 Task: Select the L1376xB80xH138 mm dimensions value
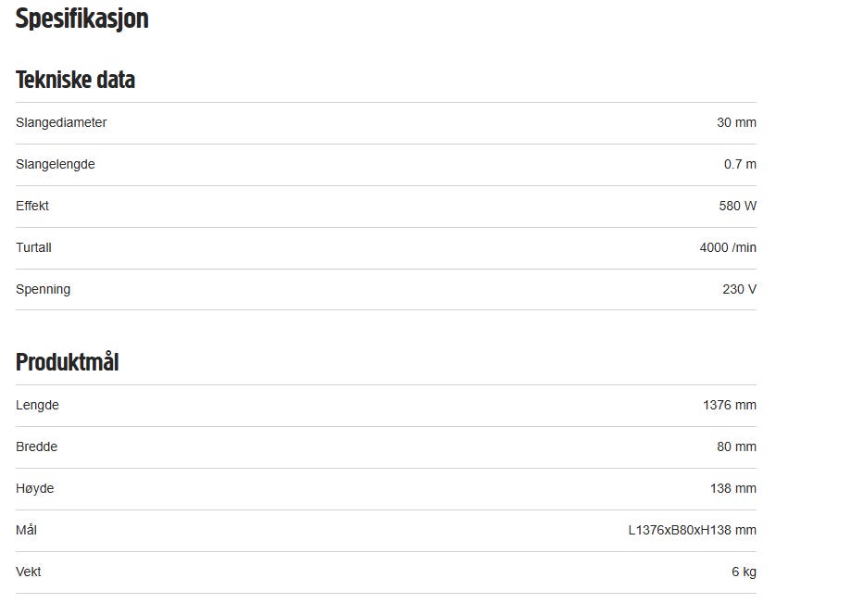click(x=692, y=531)
